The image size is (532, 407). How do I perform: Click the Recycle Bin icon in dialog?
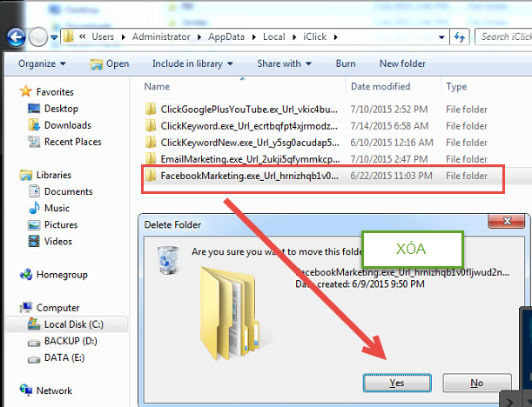click(x=168, y=260)
